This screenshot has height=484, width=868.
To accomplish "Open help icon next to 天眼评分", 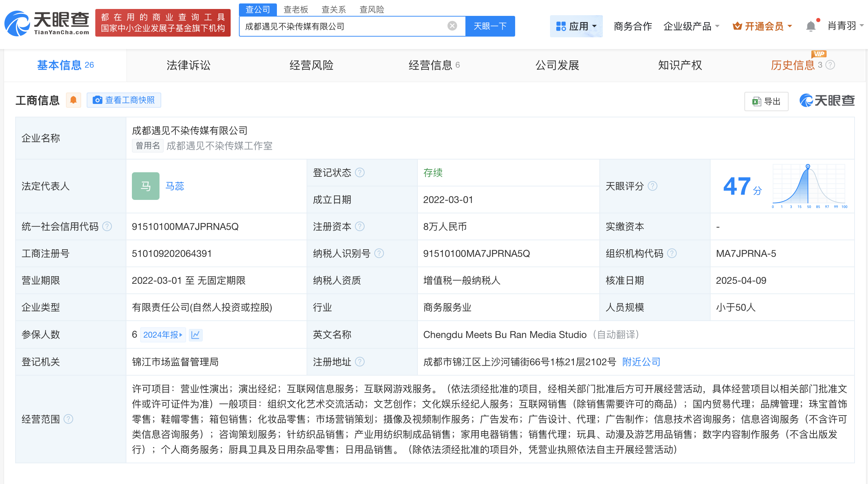I will (x=653, y=186).
